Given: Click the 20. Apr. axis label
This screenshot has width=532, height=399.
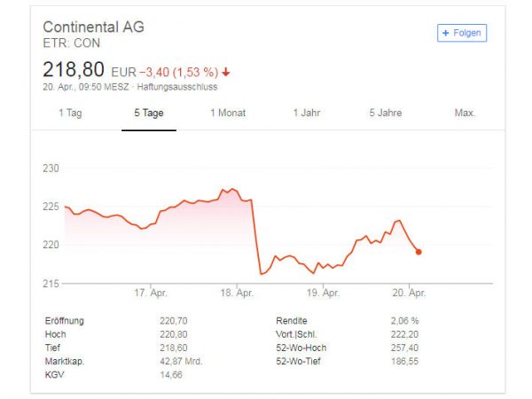Looking at the screenshot, I should click(x=409, y=293).
